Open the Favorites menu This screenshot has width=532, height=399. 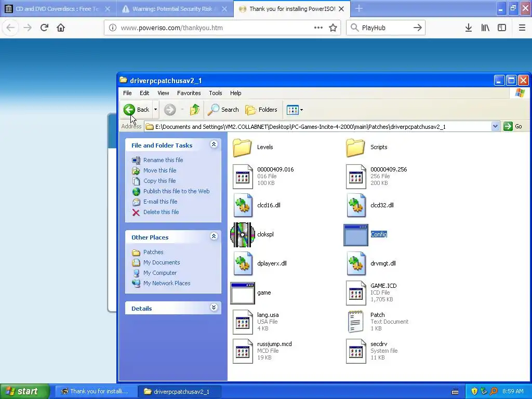189,93
